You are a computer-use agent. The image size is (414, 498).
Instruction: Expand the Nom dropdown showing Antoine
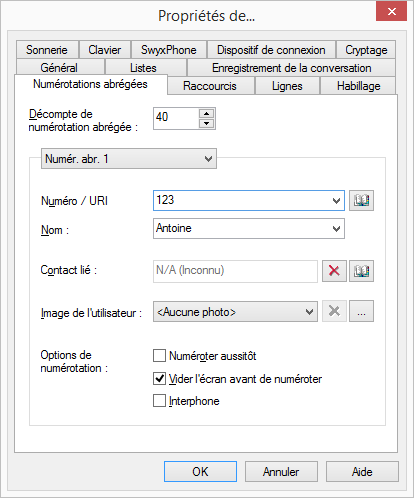336,229
